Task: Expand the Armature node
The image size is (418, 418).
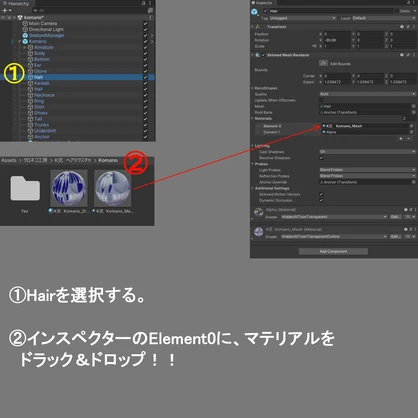Action: pos(25,47)
